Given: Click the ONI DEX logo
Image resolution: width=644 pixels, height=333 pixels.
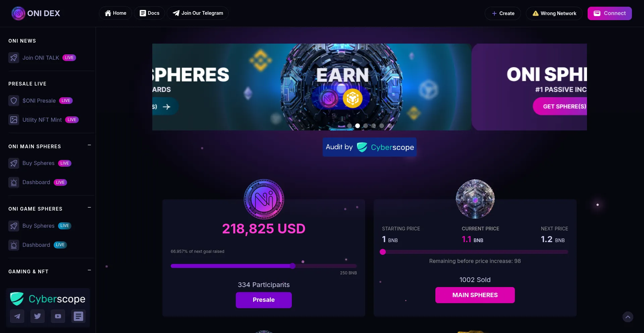Looking at the screenshot, I should coord(36,13).
